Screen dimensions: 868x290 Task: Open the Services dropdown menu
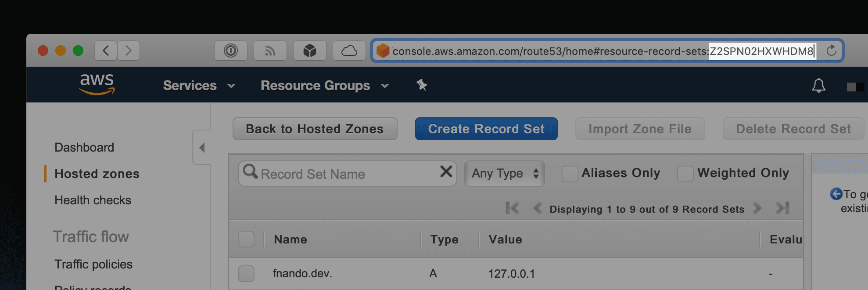coord(199,85)
